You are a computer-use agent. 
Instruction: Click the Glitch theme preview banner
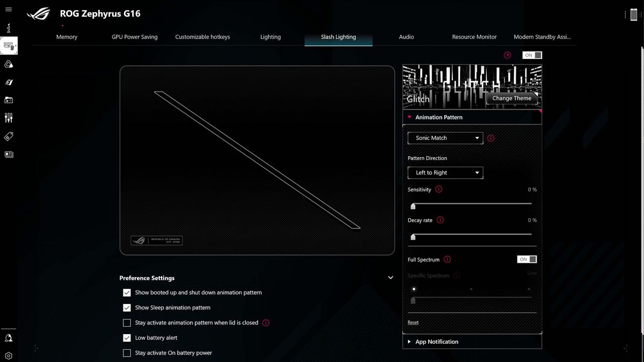pyautogui.click(x=472, y=86)
